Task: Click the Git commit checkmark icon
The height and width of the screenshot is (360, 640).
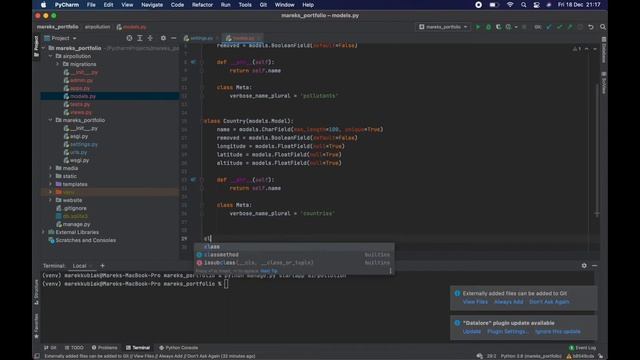Action: tap(560, 27)
